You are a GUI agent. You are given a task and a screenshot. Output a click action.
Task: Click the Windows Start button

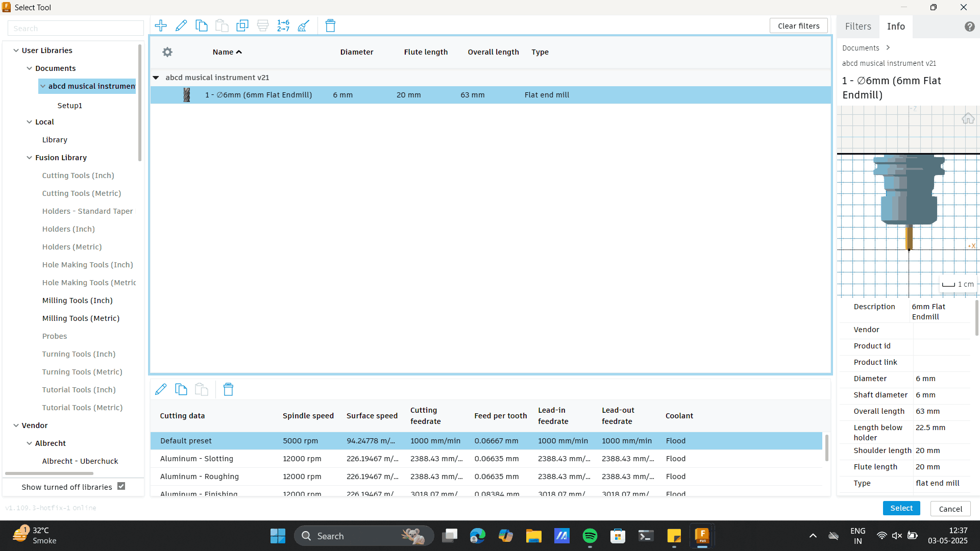278,536
